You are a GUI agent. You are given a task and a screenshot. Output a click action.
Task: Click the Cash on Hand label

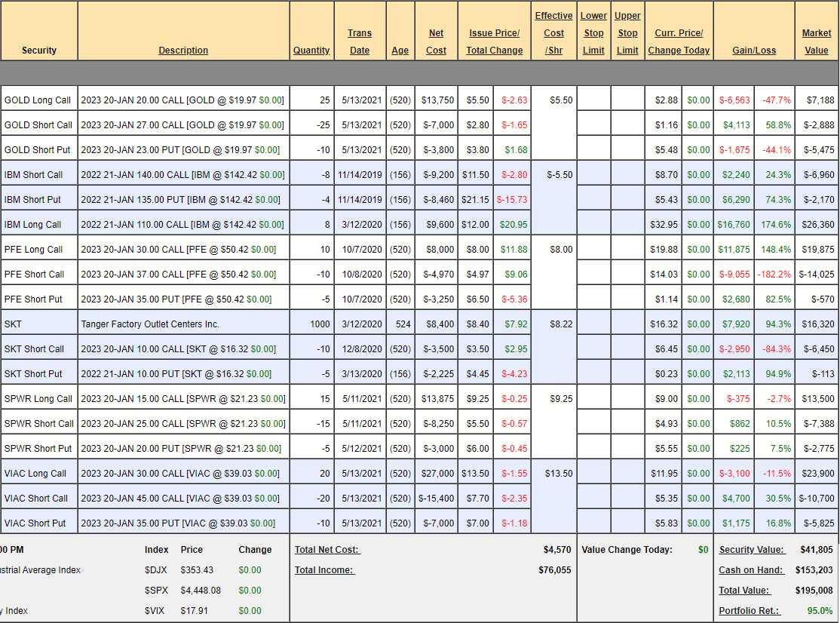(x=751, y=570)
